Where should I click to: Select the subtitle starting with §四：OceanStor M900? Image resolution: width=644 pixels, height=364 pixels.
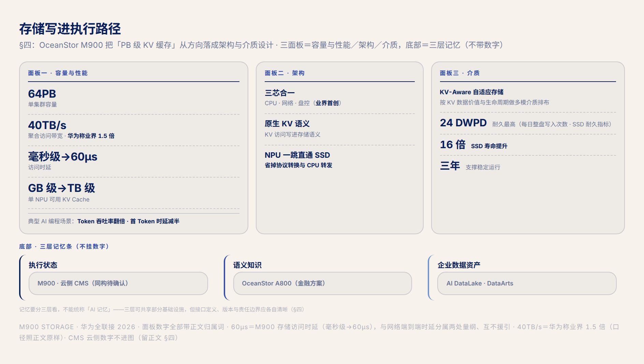tap(261, 45)
